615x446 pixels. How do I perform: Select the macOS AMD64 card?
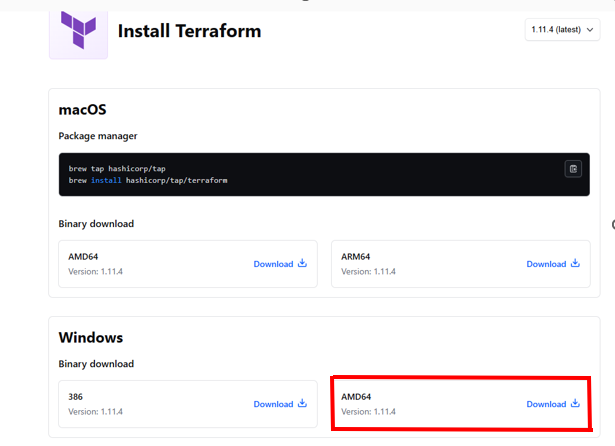point(188,264)
